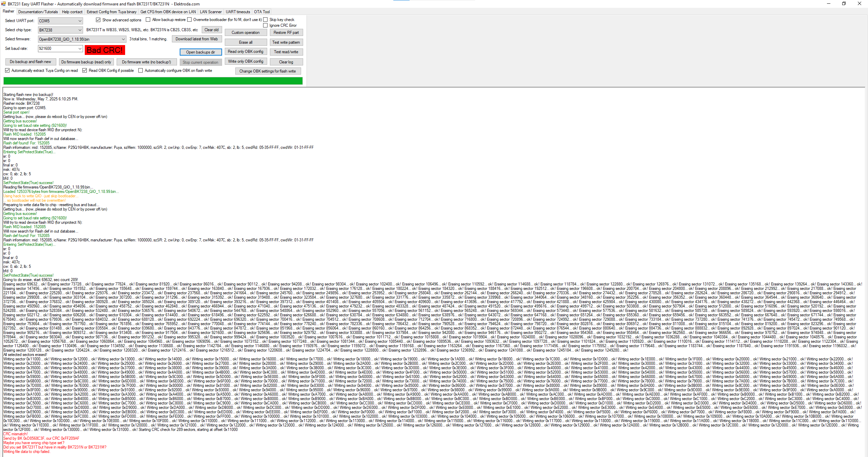The image size is (868, 457).
Task: Switch to the OTA Tool tab
Action: pos(262,12)
